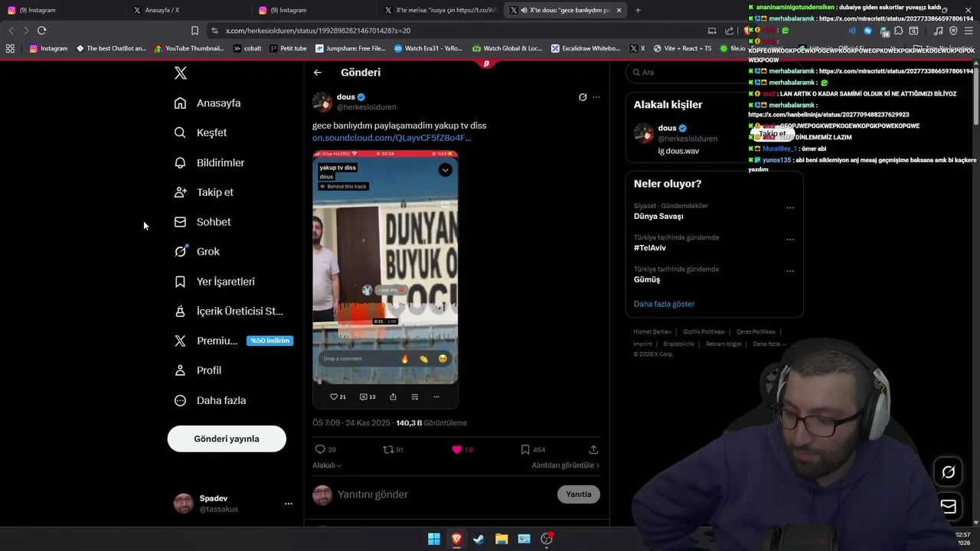Open post's more options dots
This screenshot has height=551, width=980.
[x=596, y=97]
